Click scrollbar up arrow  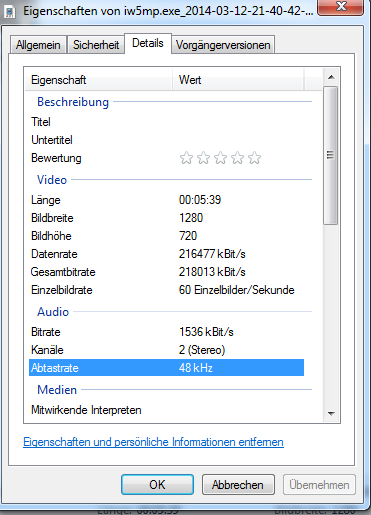pyautogui.click(x=331, y=77)
